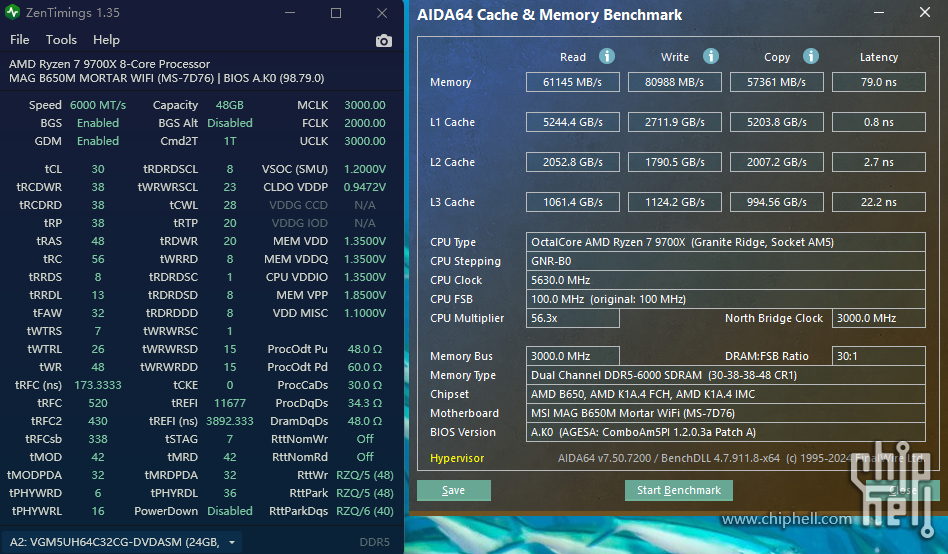The width and height of the screenshot is (948, 554).
Task: Click the tWRWRSCL value 23
Action: [230, 187]
